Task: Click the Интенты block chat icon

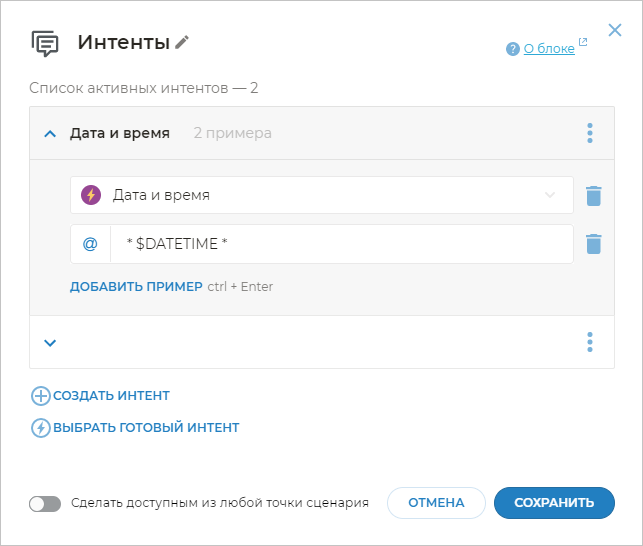Action: [46, 43]
